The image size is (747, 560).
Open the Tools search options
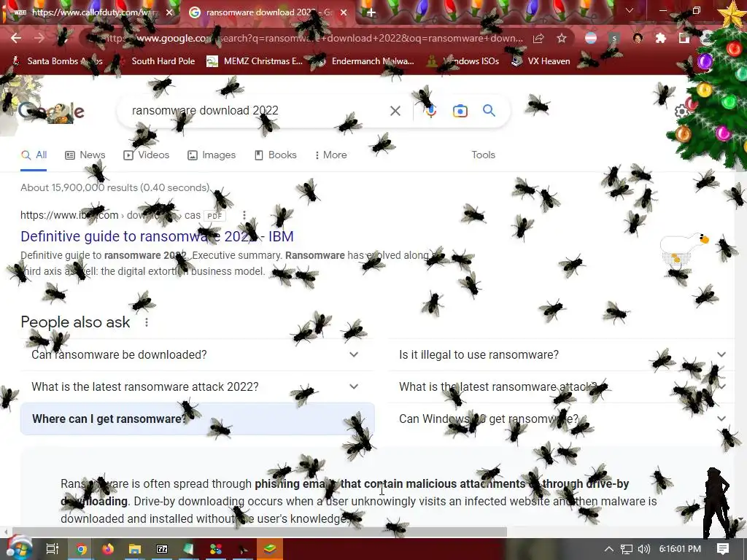click(x=483, y=155)
